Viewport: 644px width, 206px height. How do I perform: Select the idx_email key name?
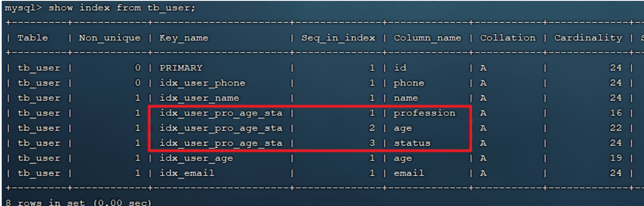[x=187, y=173]
